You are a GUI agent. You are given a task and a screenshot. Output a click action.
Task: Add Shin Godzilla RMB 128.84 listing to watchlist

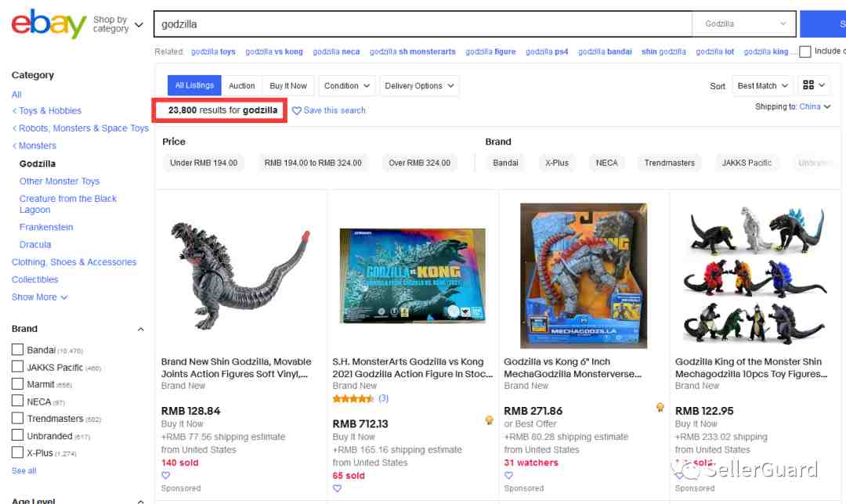click(x=165, y=475)
